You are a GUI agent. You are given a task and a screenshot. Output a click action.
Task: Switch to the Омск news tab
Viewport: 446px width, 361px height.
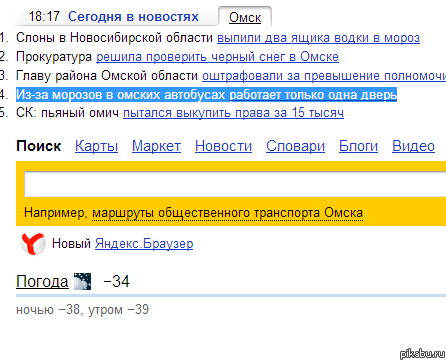coord(245,17)
